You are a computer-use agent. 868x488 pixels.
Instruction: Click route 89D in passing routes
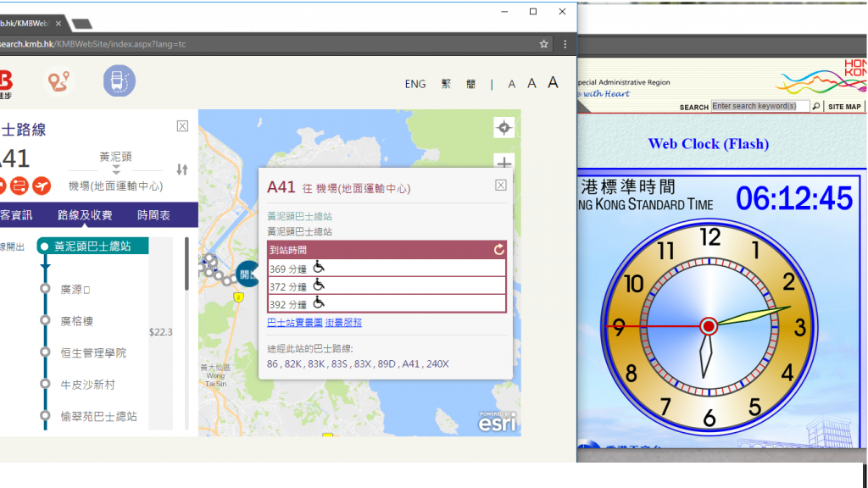(387, 364)
